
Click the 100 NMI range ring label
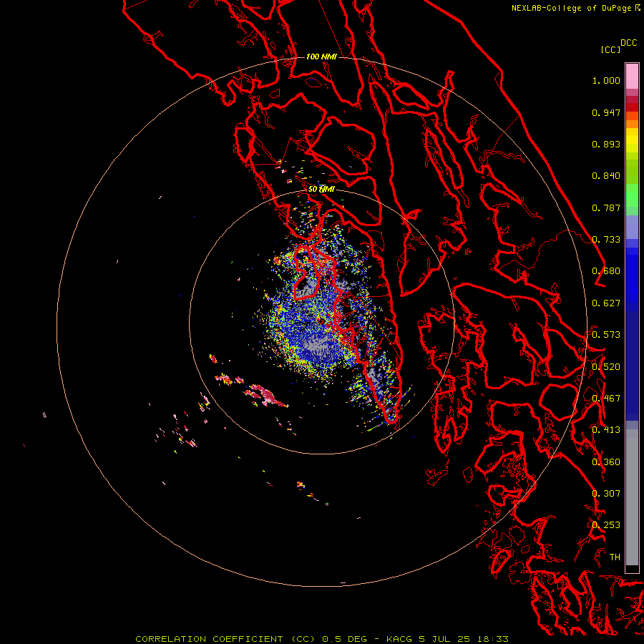(x=321, y=57)
